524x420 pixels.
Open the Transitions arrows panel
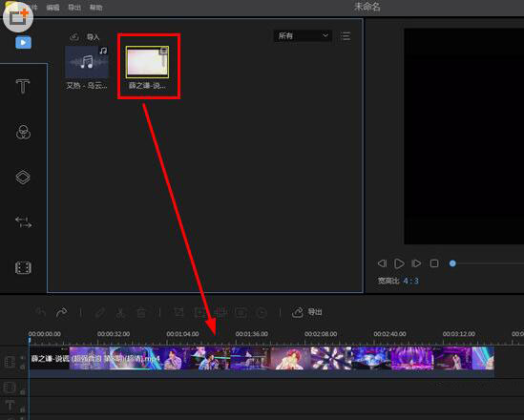click(23, 222)
